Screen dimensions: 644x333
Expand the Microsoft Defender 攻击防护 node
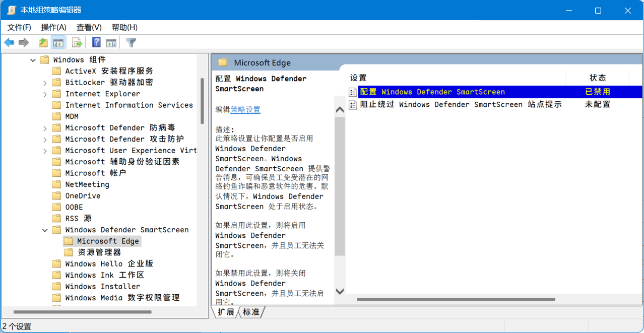coord(45,139)
